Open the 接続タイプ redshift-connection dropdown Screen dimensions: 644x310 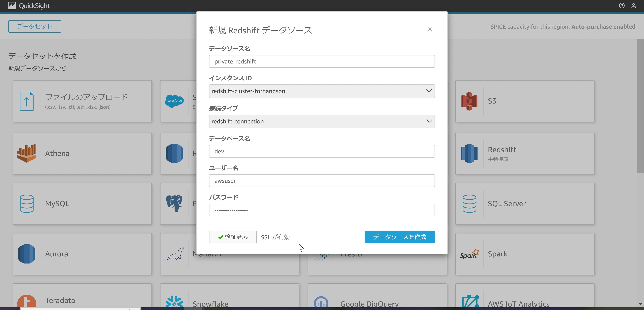322,121
